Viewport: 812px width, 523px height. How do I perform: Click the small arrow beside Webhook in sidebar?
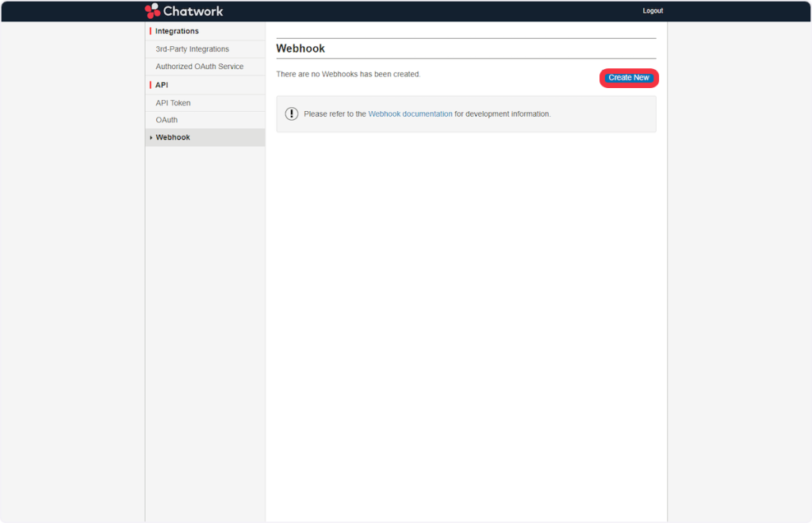tap(151, 138)
